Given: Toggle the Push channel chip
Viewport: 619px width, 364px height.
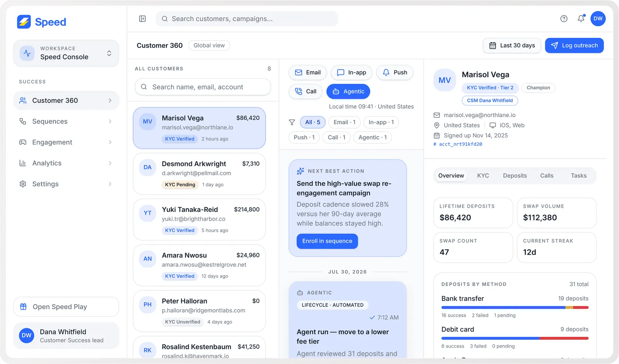Looking at the screenshot, I should [395, 73].
